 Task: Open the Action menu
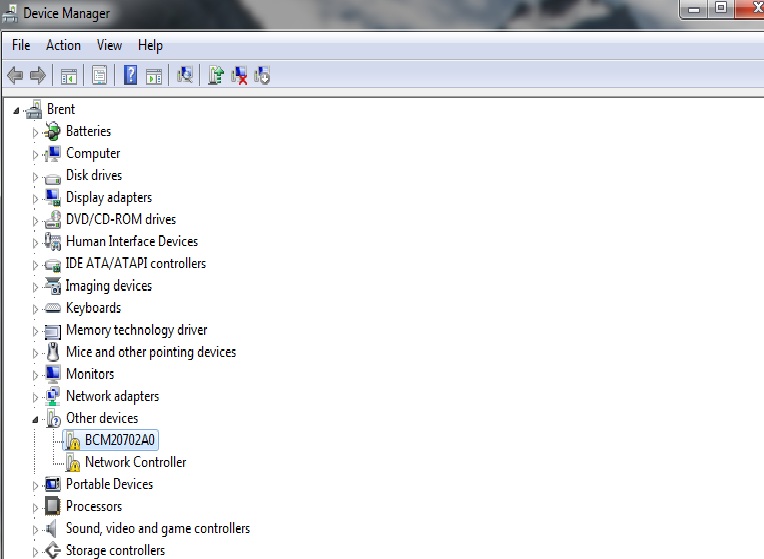click(63, 45)
